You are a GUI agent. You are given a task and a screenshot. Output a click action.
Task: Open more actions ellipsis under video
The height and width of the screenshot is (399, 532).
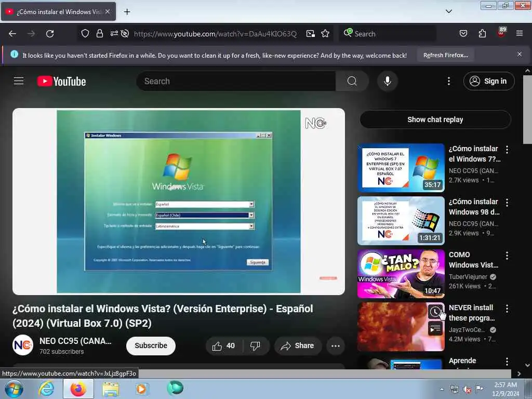click(x=336, y=345)
